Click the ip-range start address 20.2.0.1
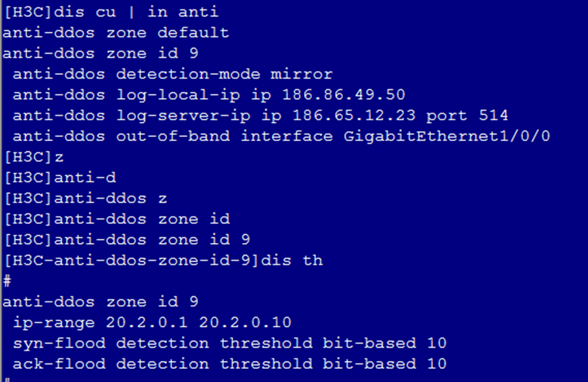Image resolution: width=588 pixels, height=382 pixels. [x=147, y=322]
